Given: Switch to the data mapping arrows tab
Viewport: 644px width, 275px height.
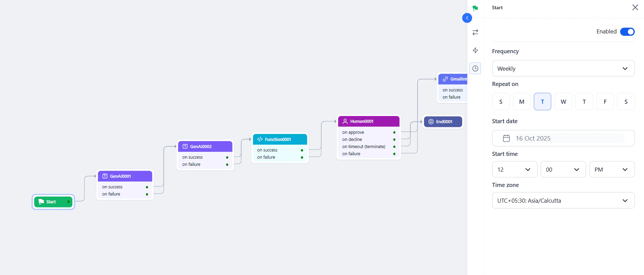Looking at the screenshot, I should tap(475, 32).
